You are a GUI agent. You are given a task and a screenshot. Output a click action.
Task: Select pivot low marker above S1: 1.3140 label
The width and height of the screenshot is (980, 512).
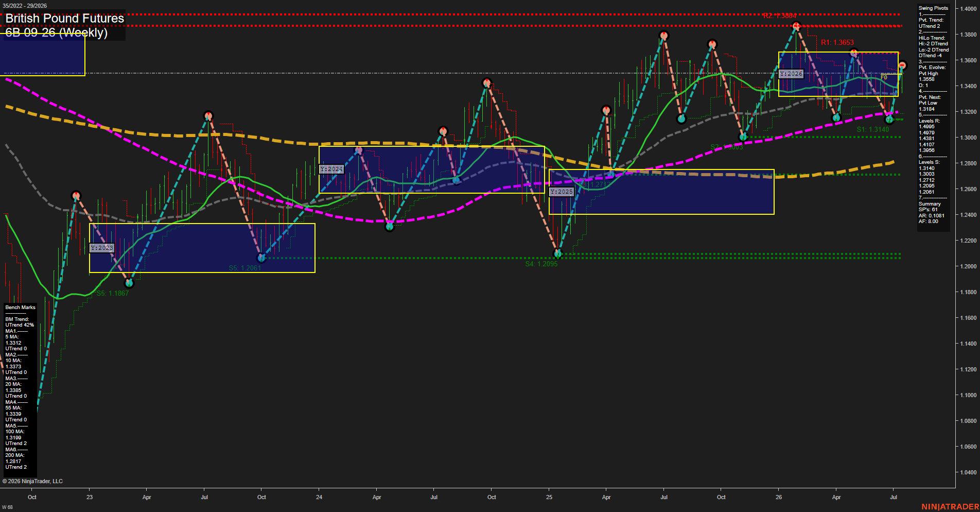pyautogui.click(x=889, y=120)
